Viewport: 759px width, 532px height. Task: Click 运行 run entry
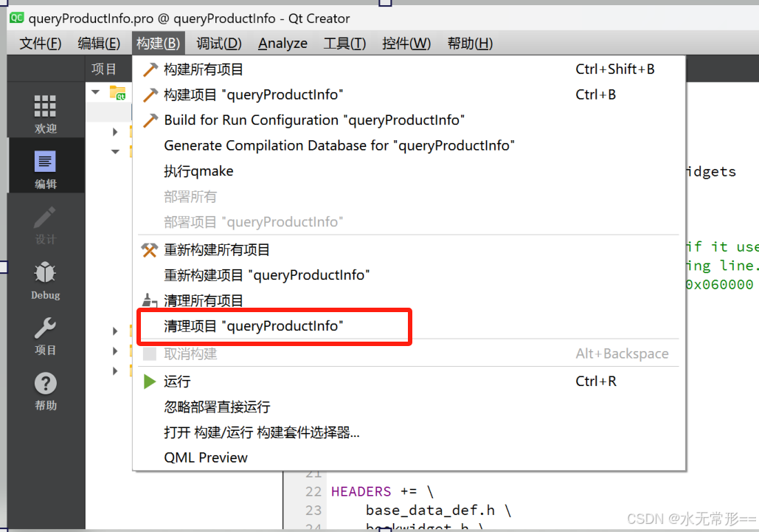coord(409,381)
